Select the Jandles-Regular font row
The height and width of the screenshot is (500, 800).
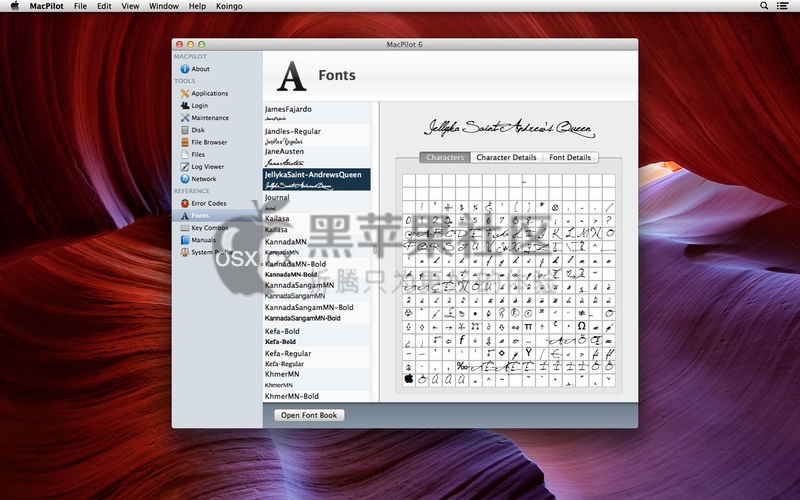click(x=316, y=135)
